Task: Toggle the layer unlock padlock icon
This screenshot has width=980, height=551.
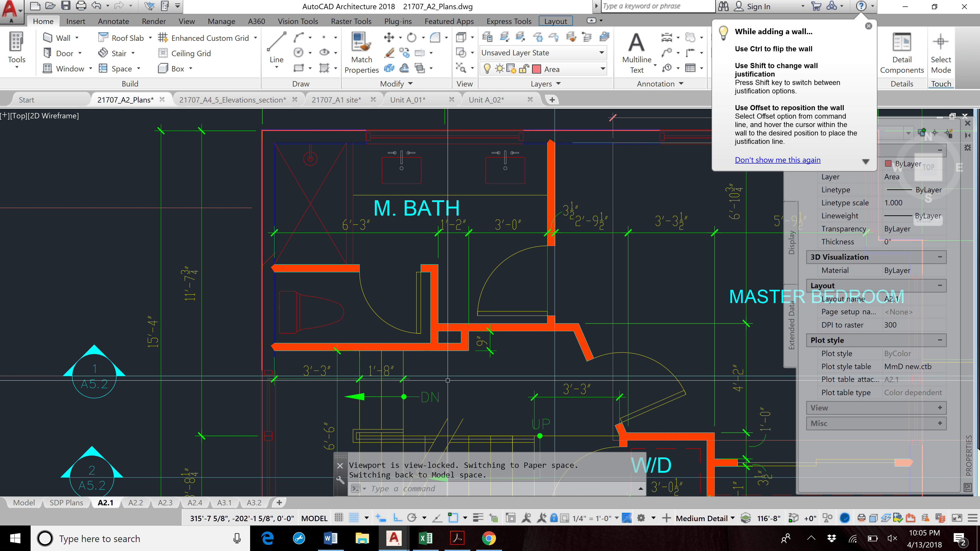Action: [x=524, y=68]
